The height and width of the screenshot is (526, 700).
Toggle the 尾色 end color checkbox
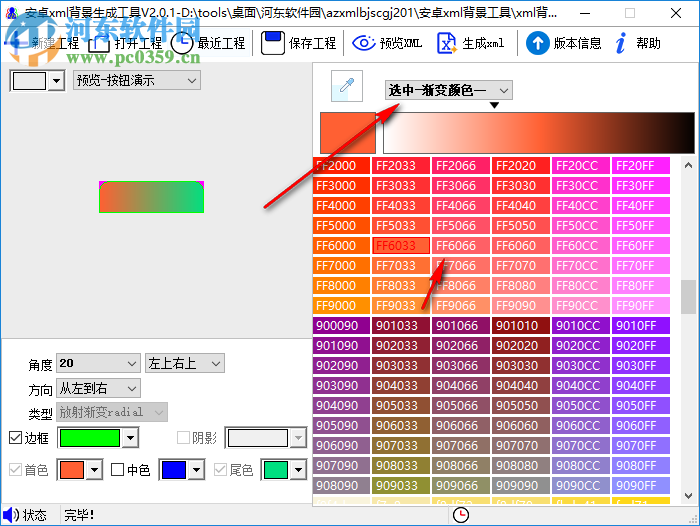click(x=220, y=469)
